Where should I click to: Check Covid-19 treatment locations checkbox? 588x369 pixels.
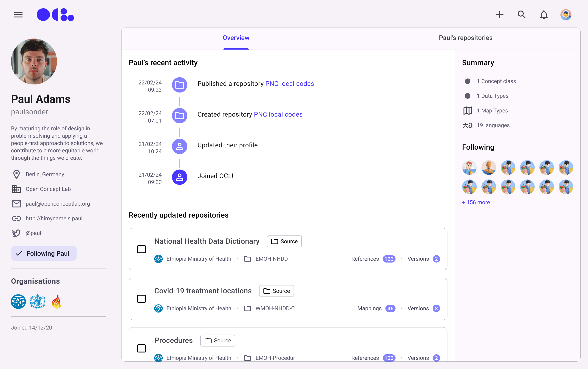(141, 299)
